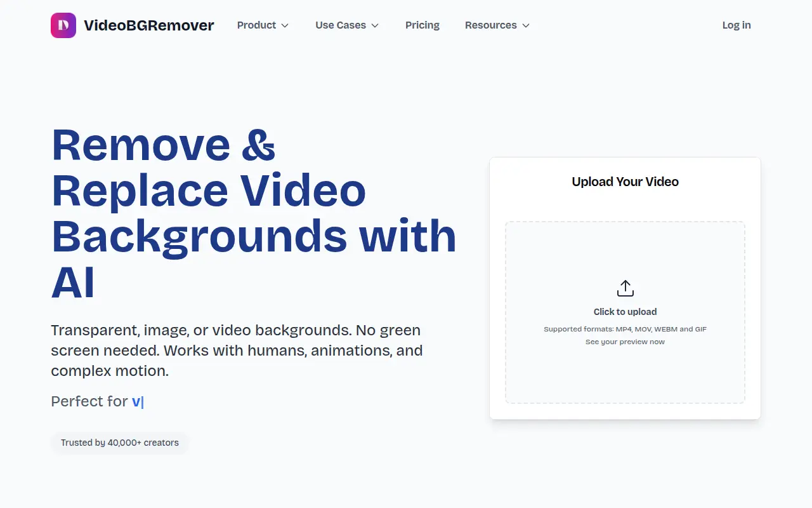
Task: Click the VideoBGRemover logo icon
Action: click(x=63, y=25)
